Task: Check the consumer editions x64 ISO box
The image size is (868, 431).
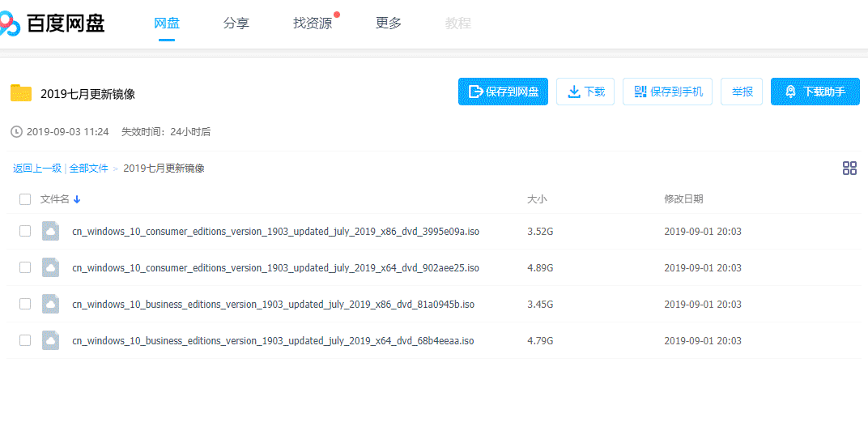Action: pyautogui.click(x=25, y=267)
